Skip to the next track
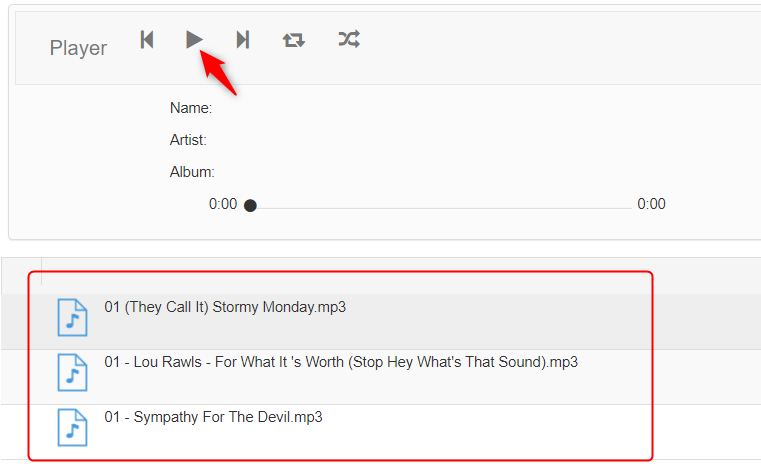Viewport: 761px width, 469px height. pyautogui.click(x=243, y=40)
